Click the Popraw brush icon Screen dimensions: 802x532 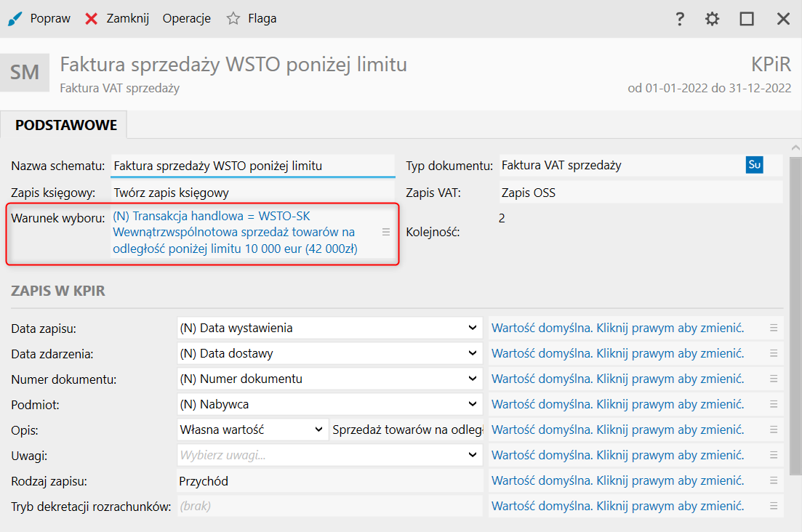tap(14, 19)
